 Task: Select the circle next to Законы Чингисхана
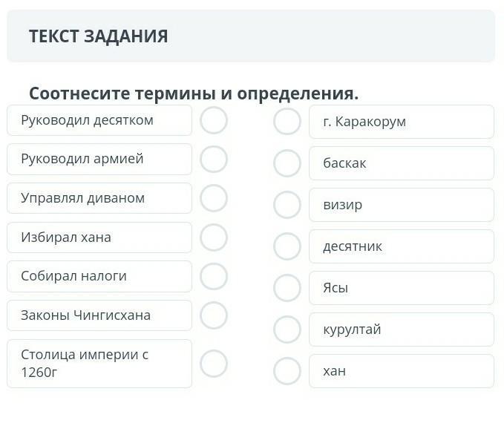click(x=214, y=315)
